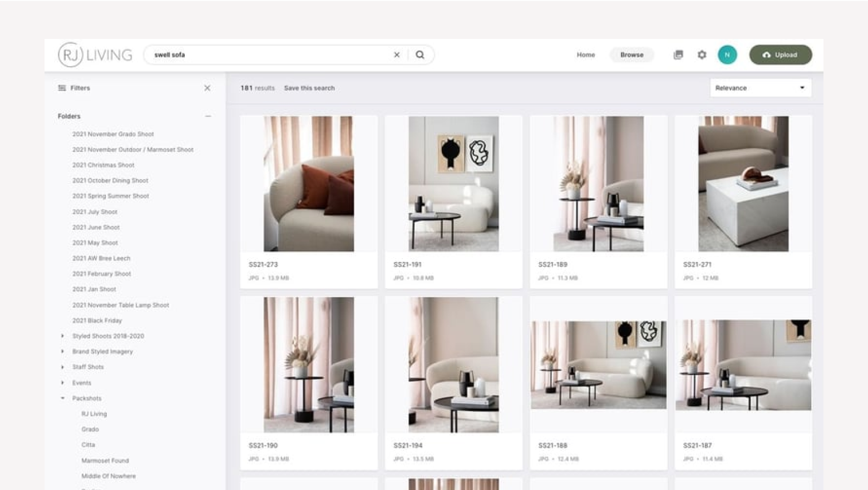Open the settings gear icon
Screen dimensions: 868x490
pos(702,55)
